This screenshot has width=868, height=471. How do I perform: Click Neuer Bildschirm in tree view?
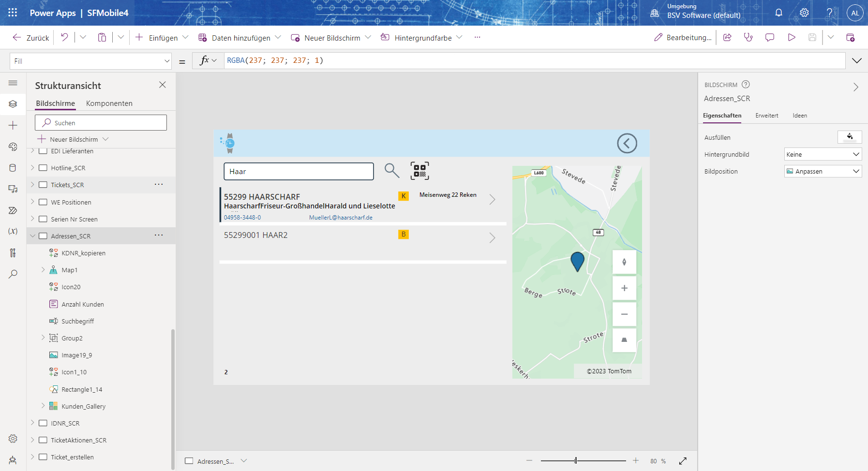click(x=73, y=139)
